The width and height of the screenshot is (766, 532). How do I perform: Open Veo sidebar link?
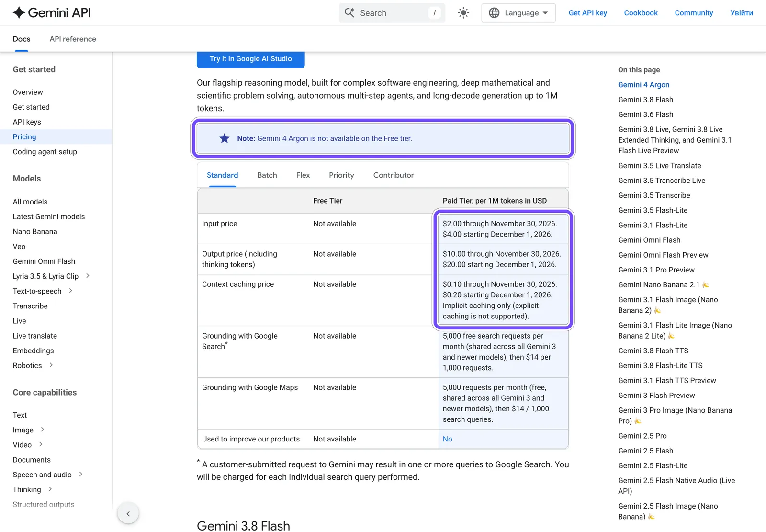[x=19, y=246]
